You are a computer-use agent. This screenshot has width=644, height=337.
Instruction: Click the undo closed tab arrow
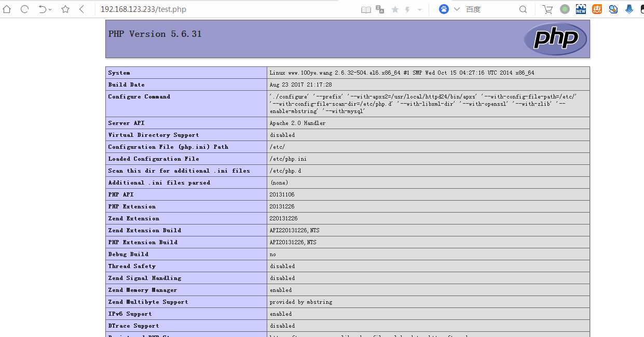[x=43, y=9]
